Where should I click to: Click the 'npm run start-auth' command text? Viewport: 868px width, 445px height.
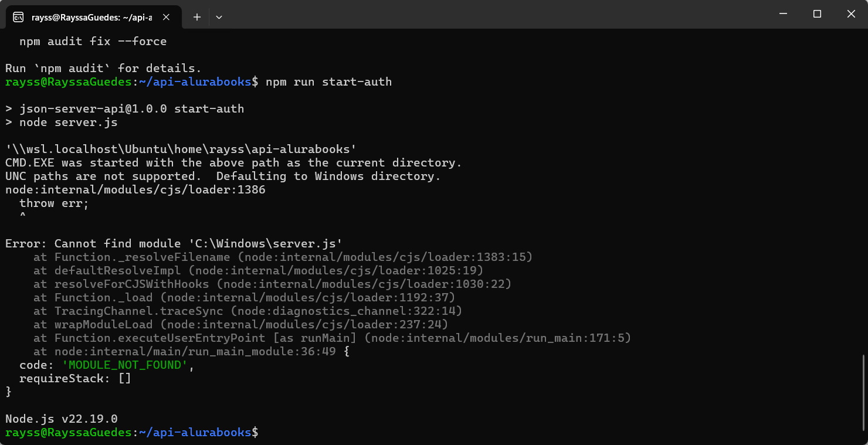pyautogui.click(x=328, y=82)
